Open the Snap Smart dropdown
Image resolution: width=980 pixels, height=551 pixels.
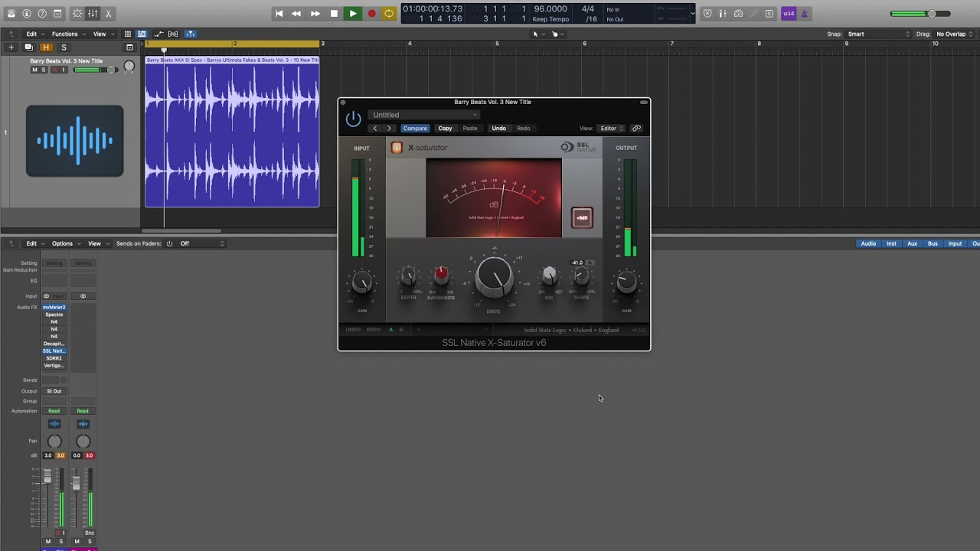(x=879, y=34)
